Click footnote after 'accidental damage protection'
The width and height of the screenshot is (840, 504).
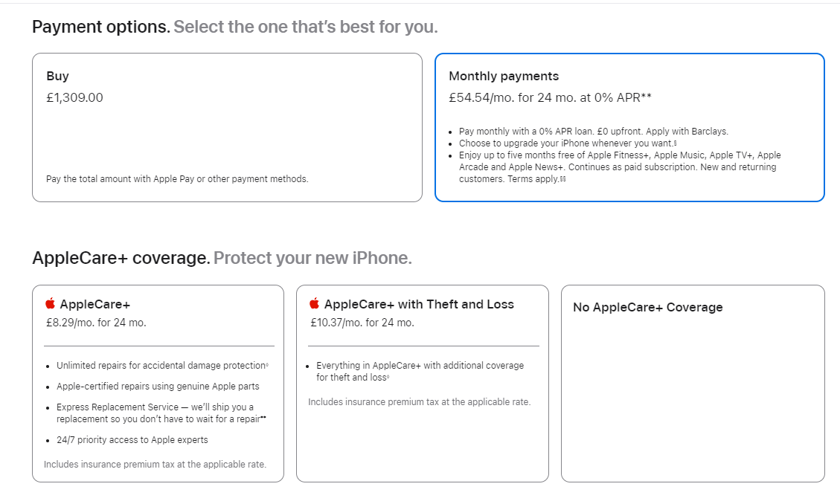pos(267,364)
